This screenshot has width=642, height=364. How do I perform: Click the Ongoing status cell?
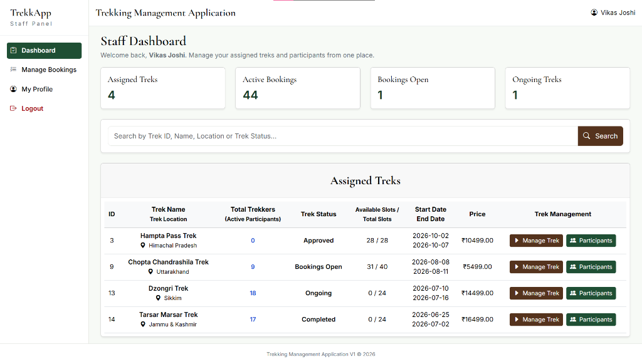tap(318, 293)
